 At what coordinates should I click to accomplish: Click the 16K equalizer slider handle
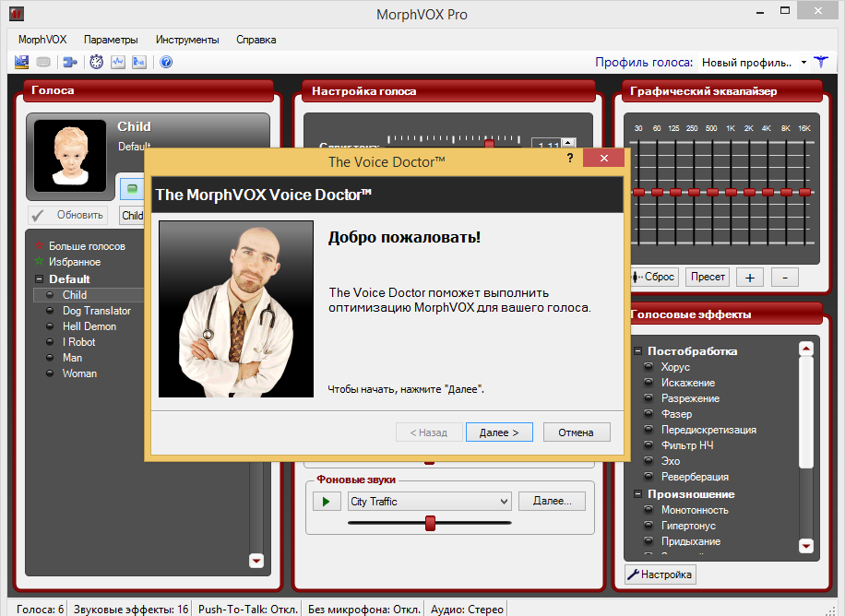point(804,193)
